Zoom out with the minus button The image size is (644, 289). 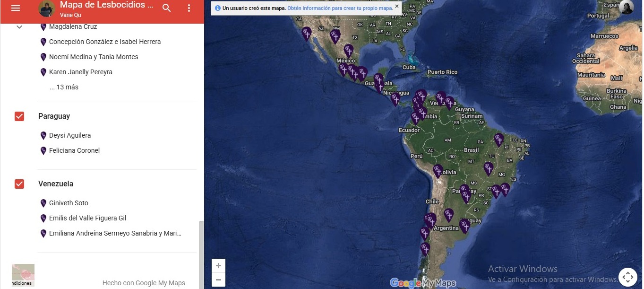click(x=218, y=280)
